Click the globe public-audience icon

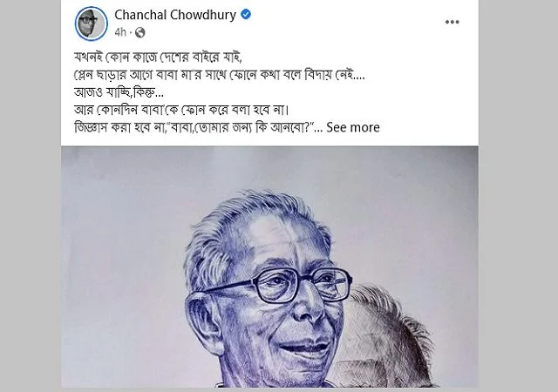pyautogui.click(x=139, y=32)
